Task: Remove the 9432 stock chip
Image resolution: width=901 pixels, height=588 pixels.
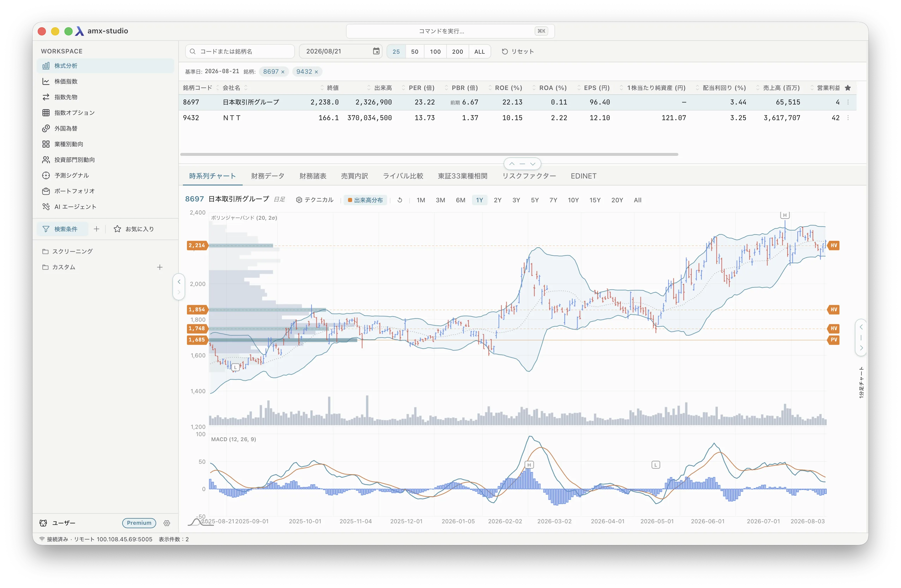Action: click(316, 72)
